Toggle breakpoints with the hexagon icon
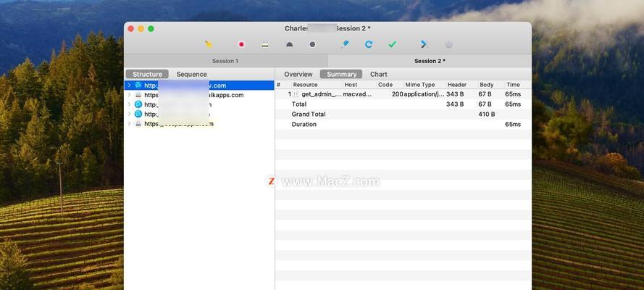 tap(312, 44)
